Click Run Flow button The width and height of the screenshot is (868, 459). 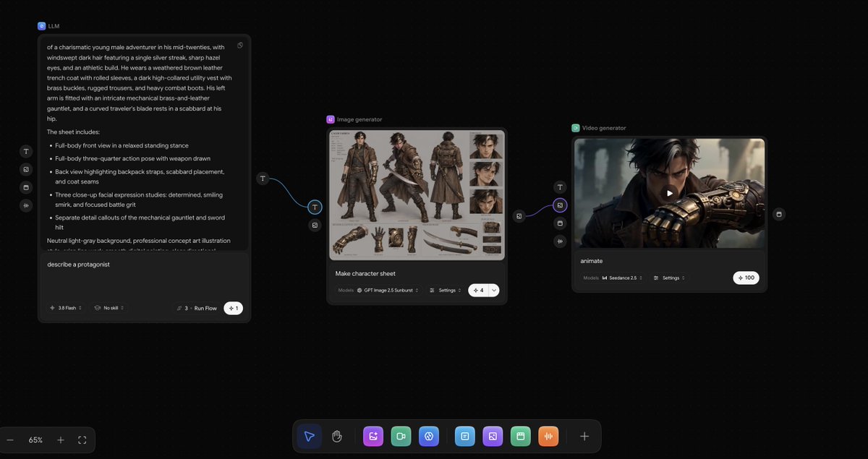[196, 308]
